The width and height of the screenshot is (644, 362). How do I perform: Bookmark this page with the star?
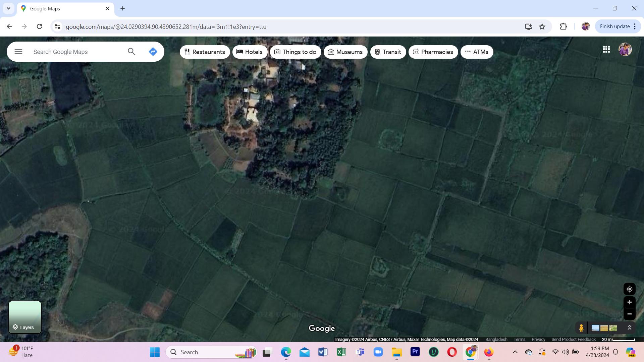pos(542,26)
